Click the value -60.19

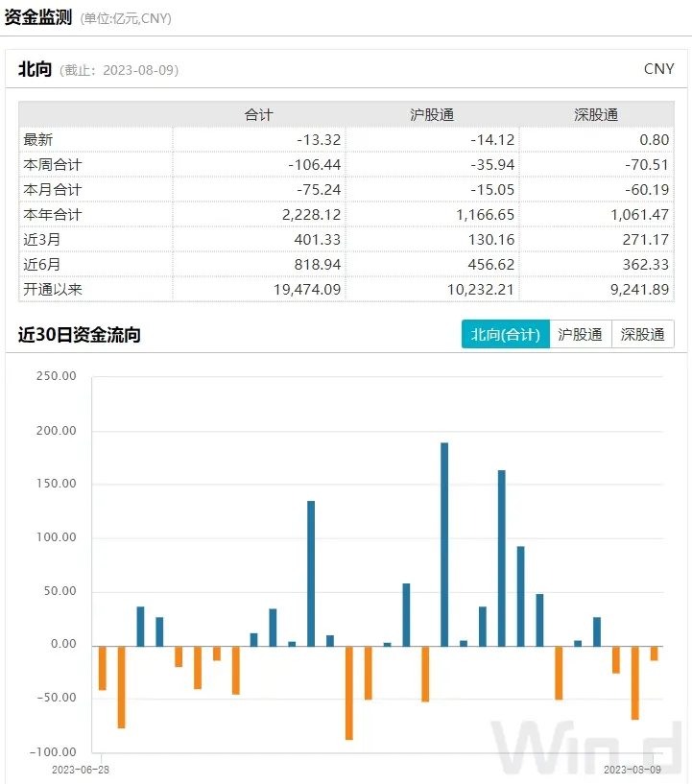pos(647,190)
